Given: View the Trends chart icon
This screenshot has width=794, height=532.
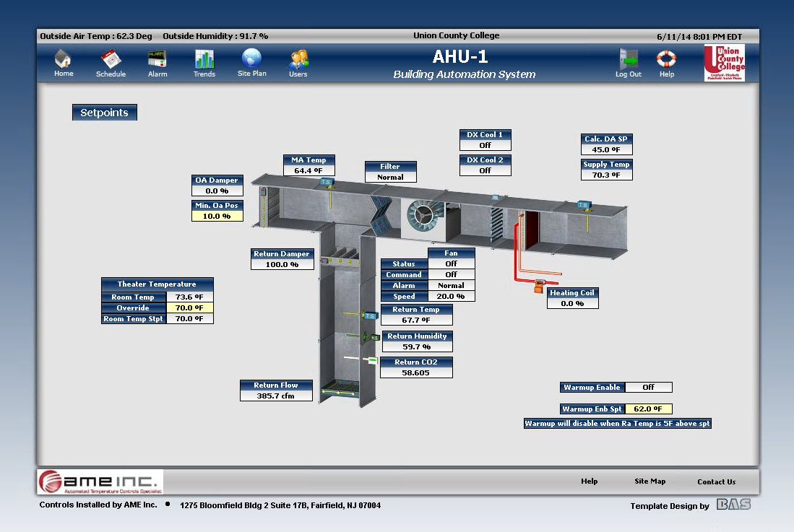Looking at the screenshot, I should coord(204,59).
